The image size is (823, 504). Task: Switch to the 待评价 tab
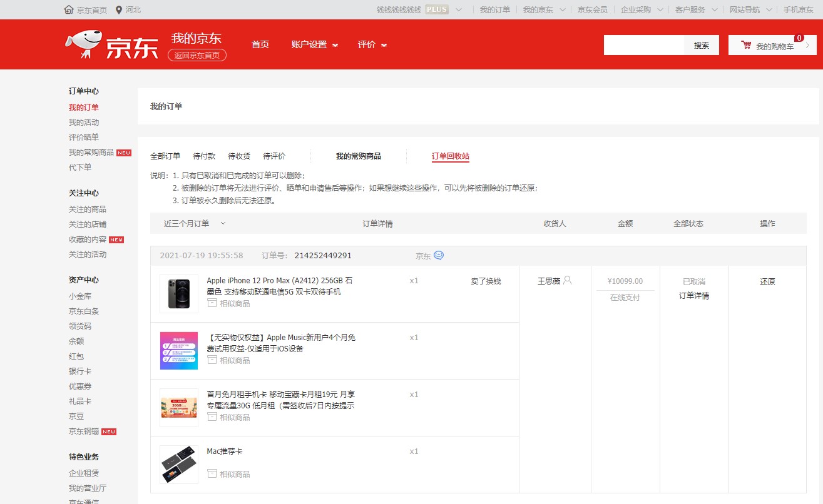tap(274, 156)
